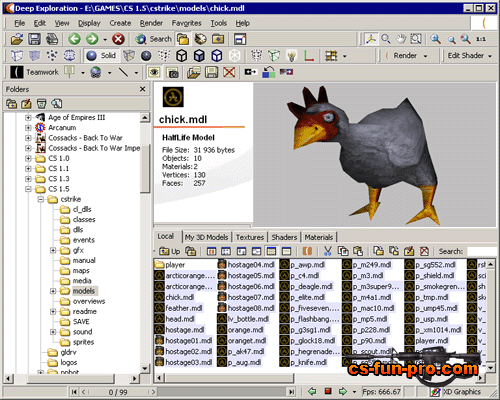
Task: Click the red stop X icon
Action: pos(118,39)
